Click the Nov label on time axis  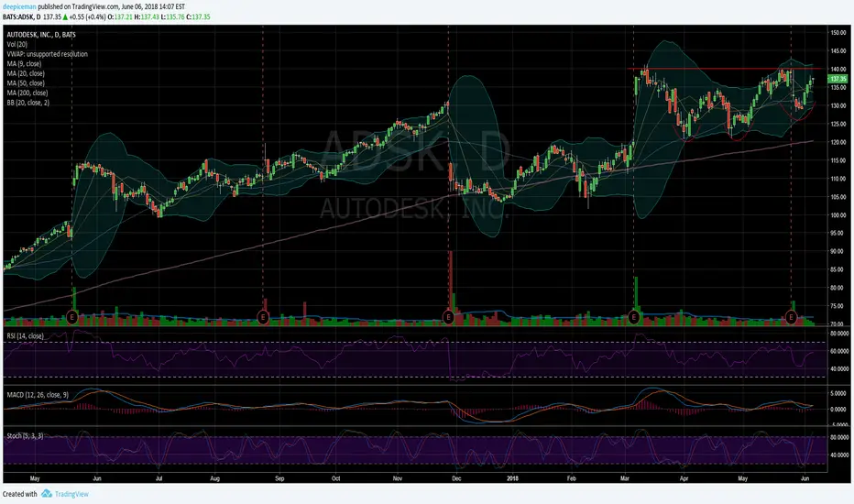pos(398,478)
